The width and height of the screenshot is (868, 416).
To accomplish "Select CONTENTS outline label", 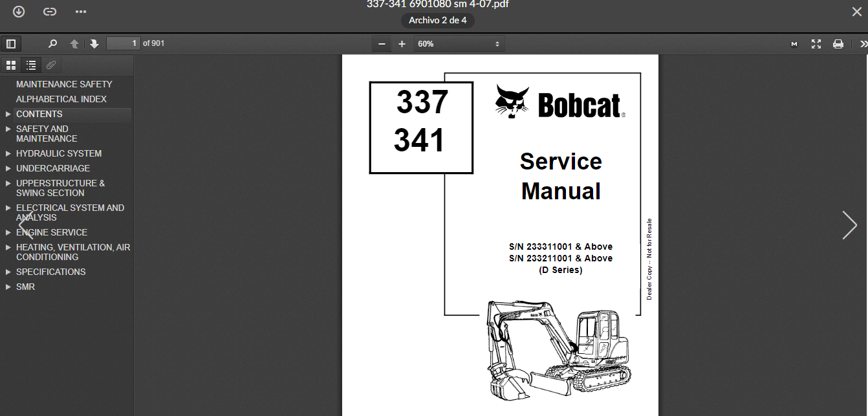I will 39,114.
